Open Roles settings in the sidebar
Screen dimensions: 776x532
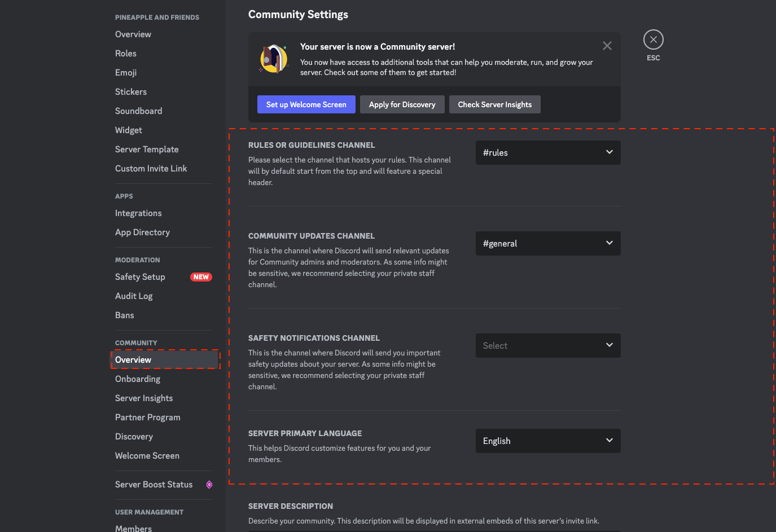point(125,53)
